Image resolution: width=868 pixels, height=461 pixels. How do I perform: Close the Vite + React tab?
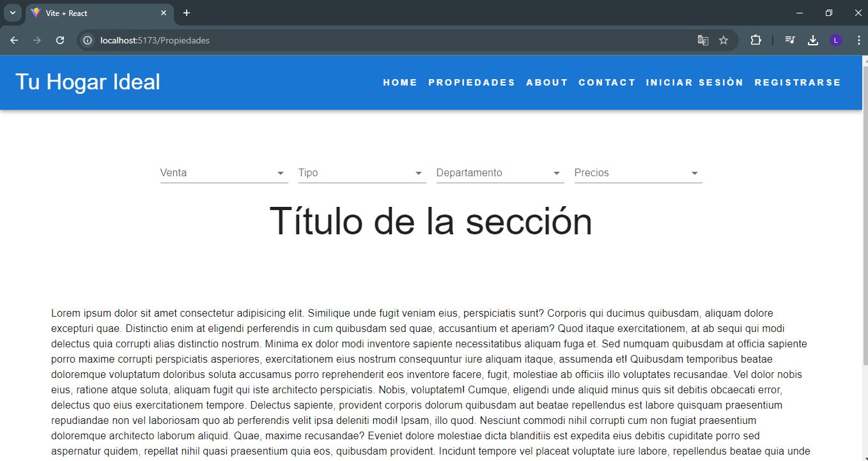point(164,13)
